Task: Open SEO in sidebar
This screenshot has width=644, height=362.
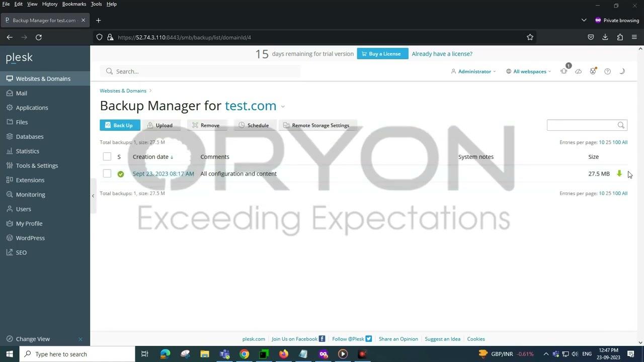Action: [21, 252]
